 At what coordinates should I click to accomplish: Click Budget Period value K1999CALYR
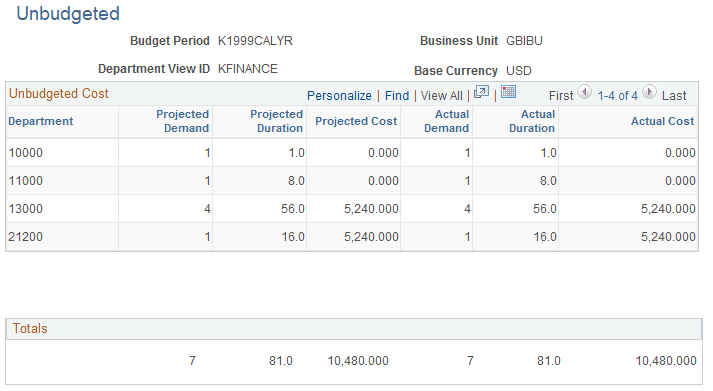(255, 41)
